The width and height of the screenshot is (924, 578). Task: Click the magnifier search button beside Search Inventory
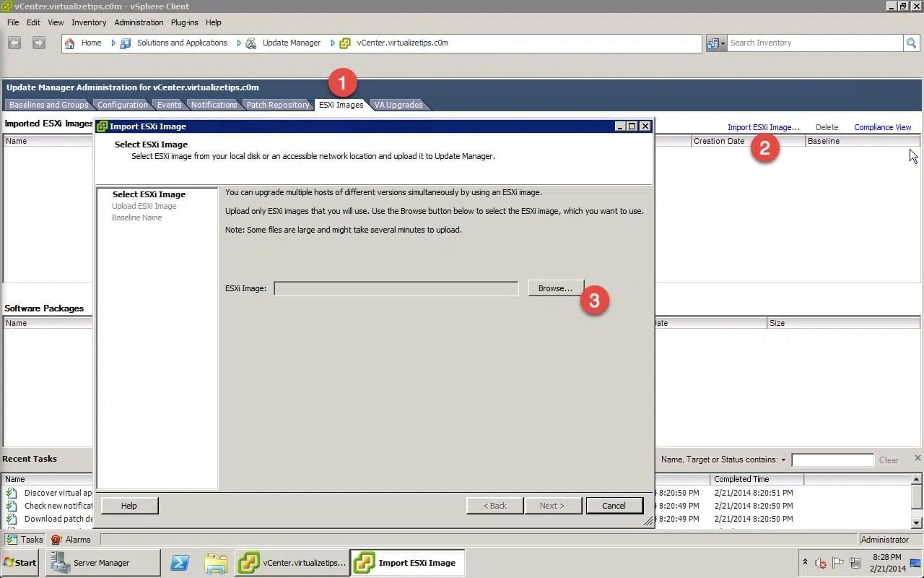(x=911, y=43)
